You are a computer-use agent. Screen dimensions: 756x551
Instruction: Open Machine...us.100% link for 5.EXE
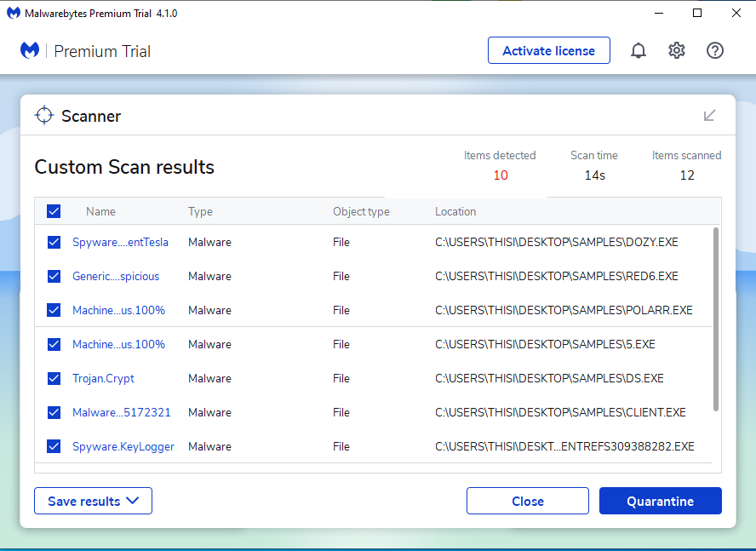(x=118, y=345)
